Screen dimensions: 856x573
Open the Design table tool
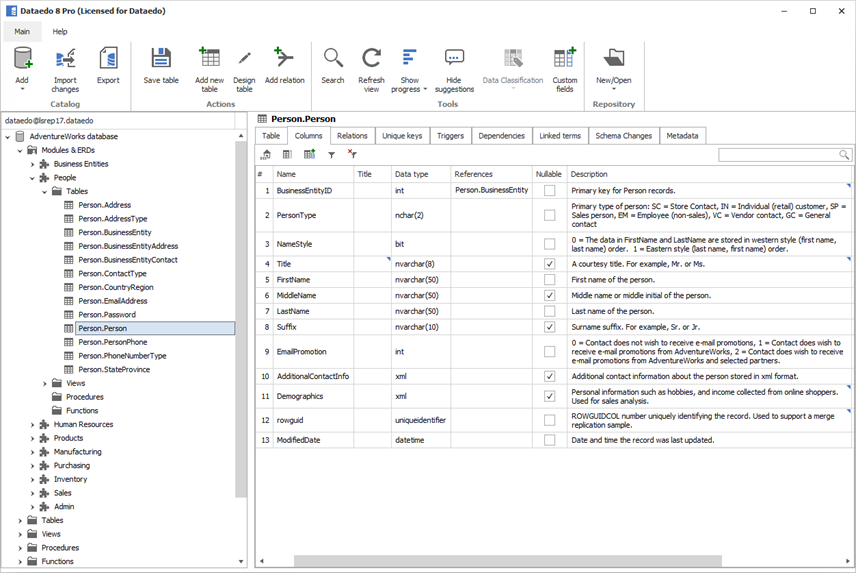point(244,58)
